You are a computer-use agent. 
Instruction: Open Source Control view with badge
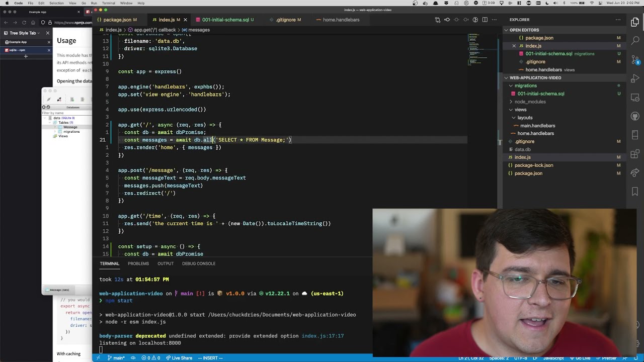635,61
